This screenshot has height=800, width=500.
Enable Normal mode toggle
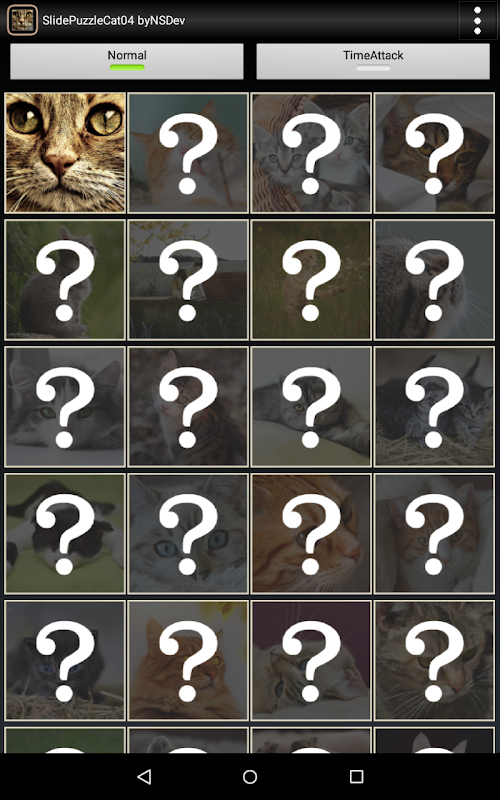127,61
